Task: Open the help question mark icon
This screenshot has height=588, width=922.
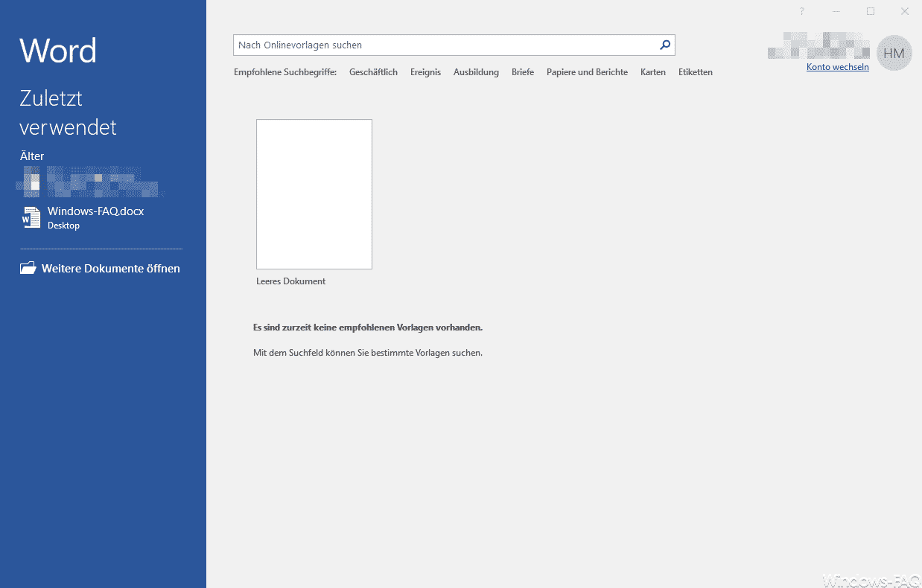Action: click(x=802, y=11)
